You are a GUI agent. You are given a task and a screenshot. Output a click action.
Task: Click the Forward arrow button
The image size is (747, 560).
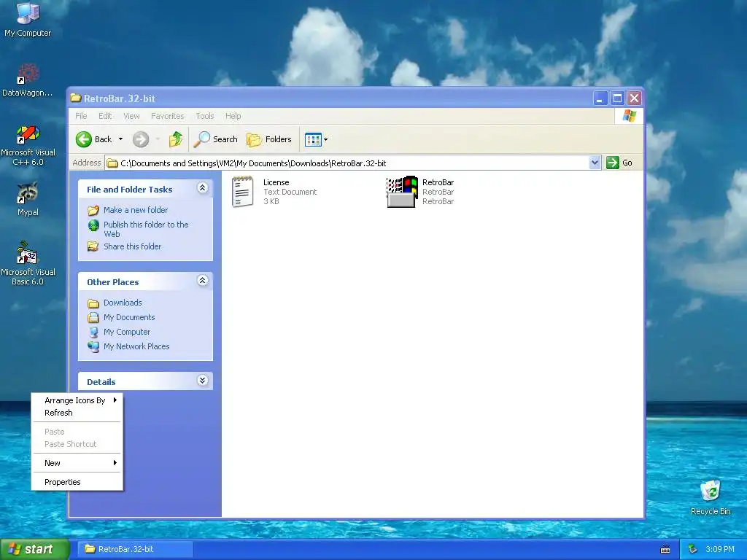(x=141, y=139)
